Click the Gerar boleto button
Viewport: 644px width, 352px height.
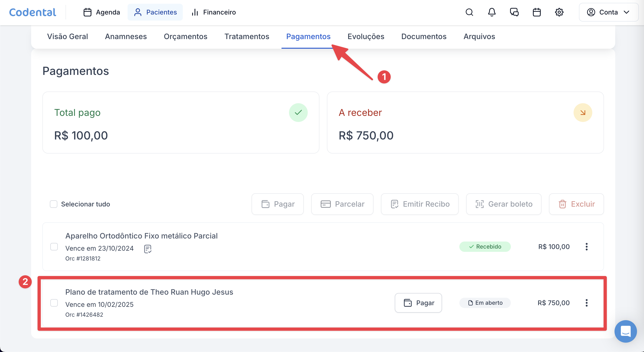(x=504, y=204)
